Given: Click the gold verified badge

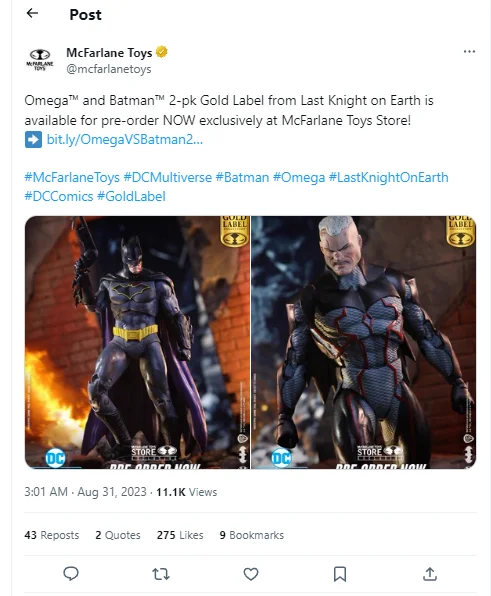Looking at the screenshot, I should click(x=162, y=52).
